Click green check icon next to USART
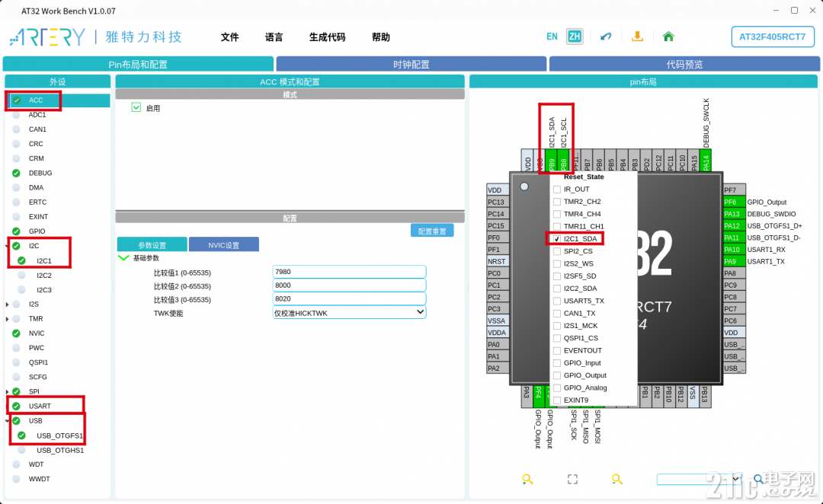The width and height of the screenshot is (823, 504). 16,407
